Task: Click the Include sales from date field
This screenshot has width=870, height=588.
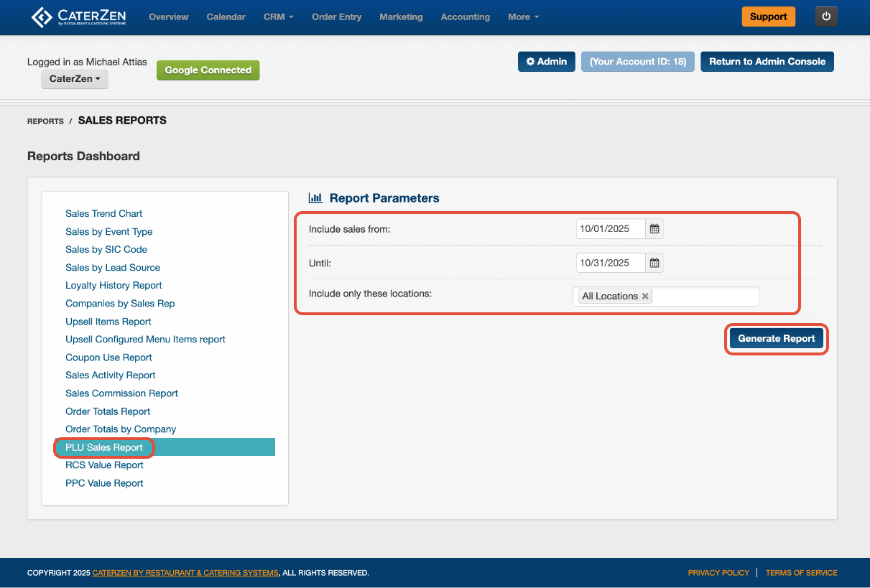Action: point(611,229)
